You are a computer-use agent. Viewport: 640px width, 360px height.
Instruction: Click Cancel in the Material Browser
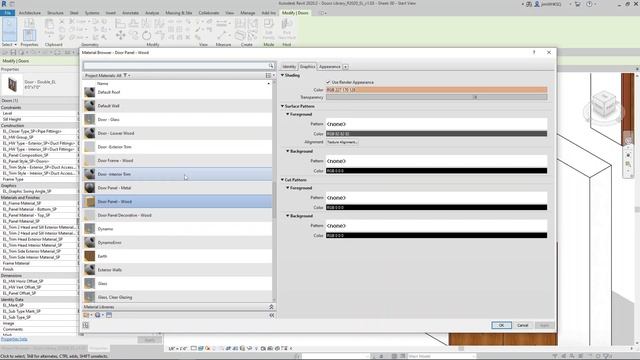(x=522, y=325)
